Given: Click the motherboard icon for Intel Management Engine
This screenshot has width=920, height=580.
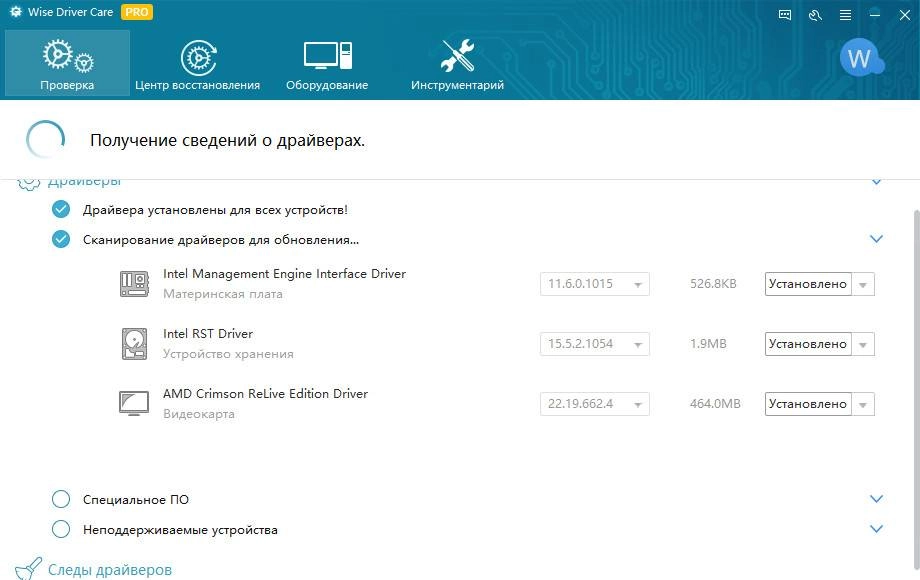Looking at the screenshot, I should 134,284.
